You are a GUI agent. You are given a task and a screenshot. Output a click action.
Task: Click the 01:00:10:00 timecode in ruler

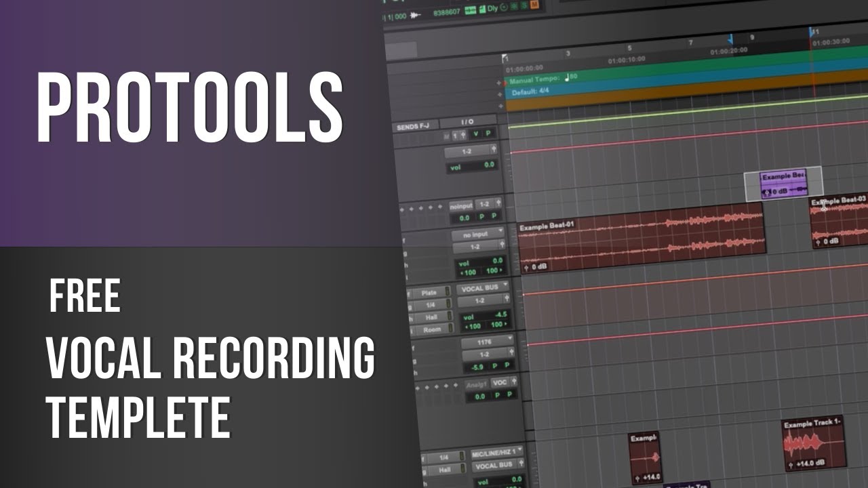(627, 59)
